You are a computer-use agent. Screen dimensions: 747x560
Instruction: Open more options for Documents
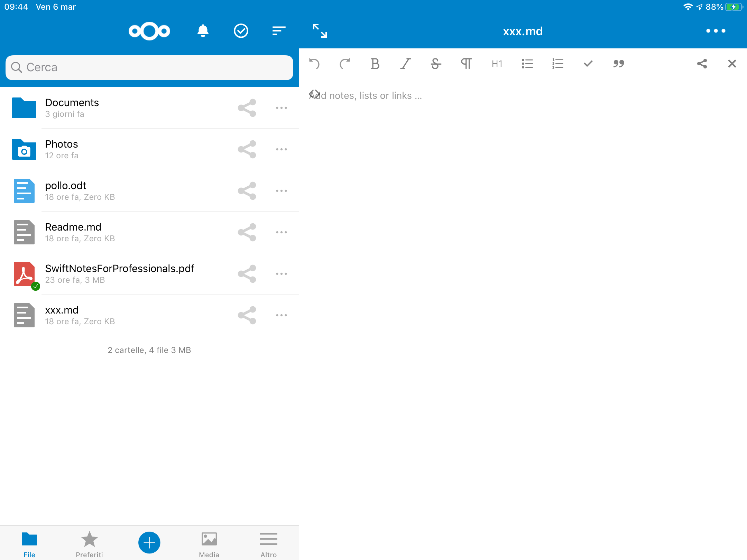[282, 108]
